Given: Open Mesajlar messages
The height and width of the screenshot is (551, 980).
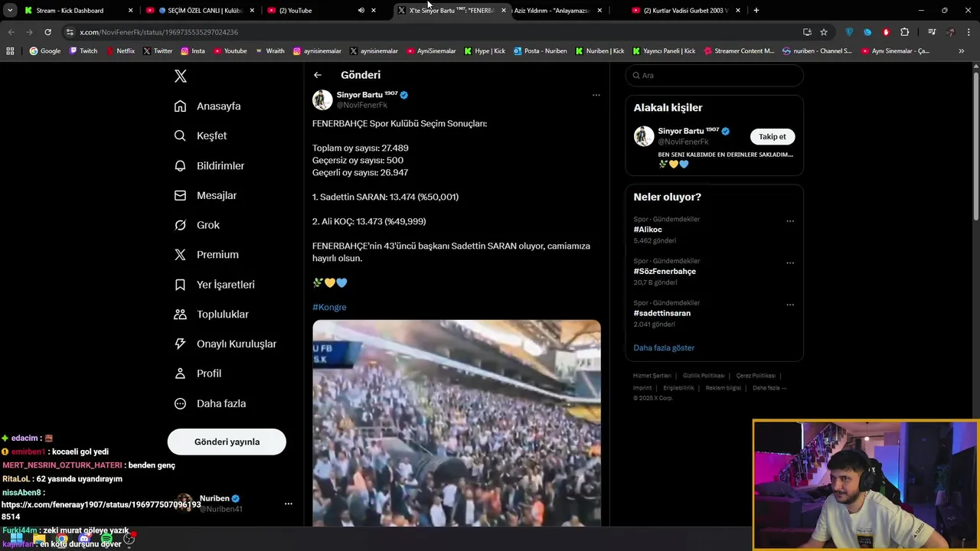Looking at the screenshot, I should coord(205,195).
